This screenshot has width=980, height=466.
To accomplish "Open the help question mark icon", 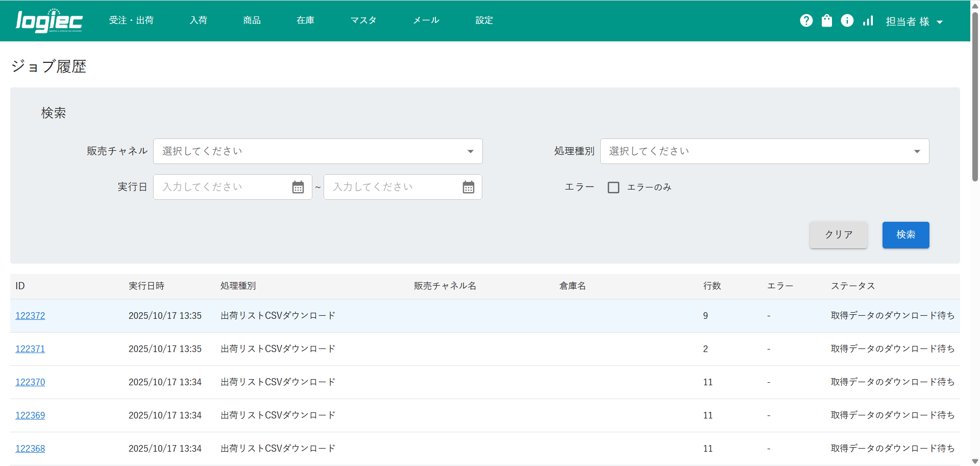I will coord(806,20).
